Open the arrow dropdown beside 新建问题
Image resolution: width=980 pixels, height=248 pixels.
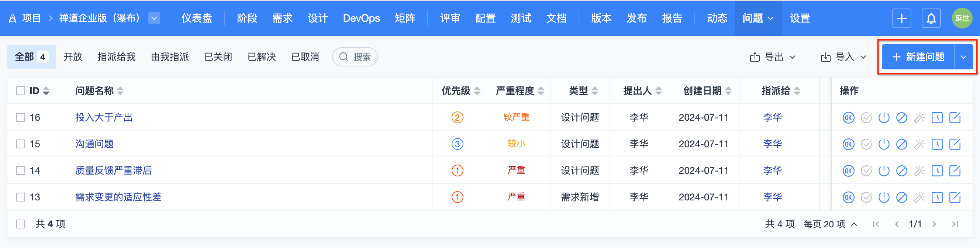964,57
